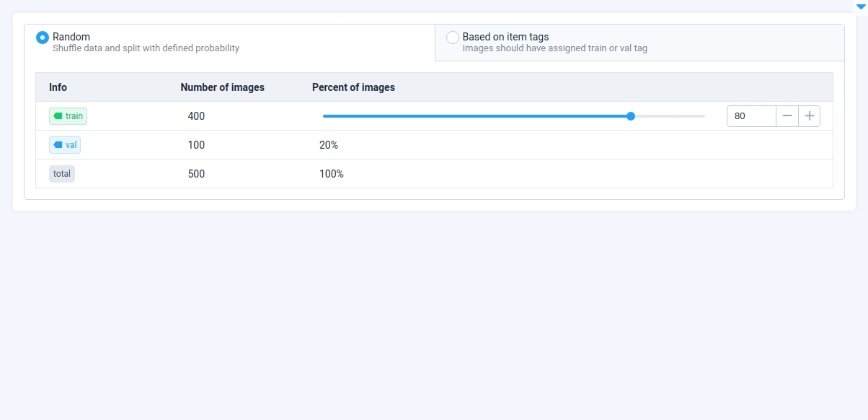Click the gray total tag label
This screenshot has width=868, height=420.
pos(62,173)
